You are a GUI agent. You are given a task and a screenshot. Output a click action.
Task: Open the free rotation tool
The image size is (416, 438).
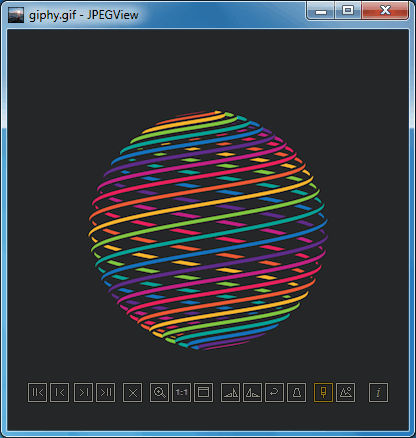274,392
